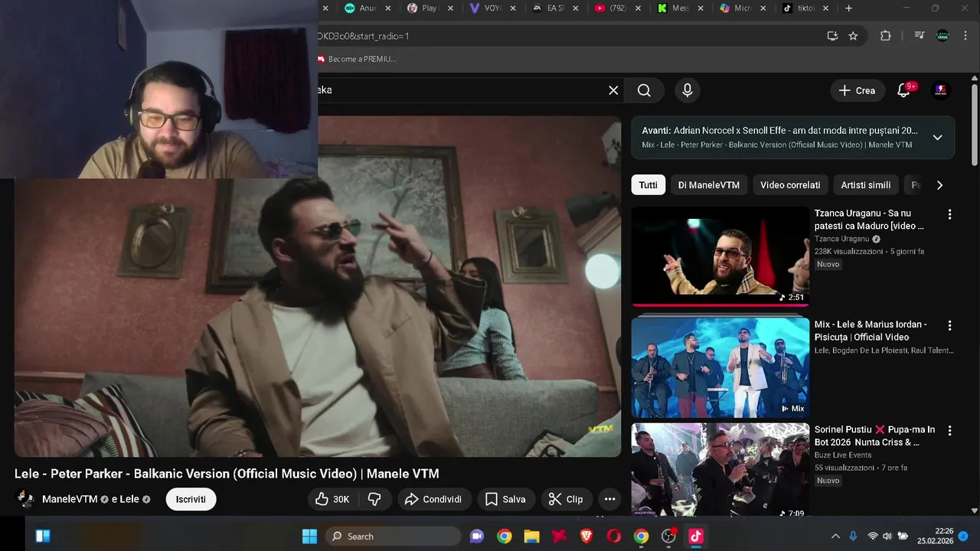
Task: Open the TikTok app in the taskbar
Action: [696, 536]
